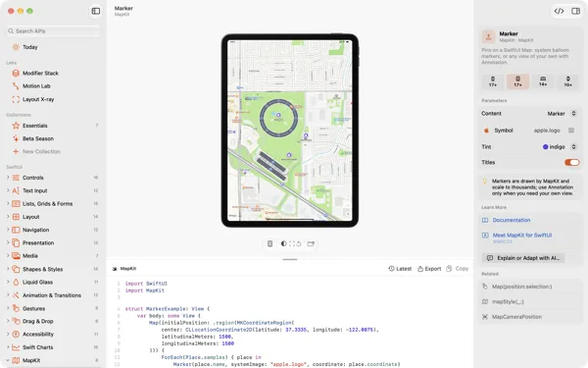This screenshot has height=368, width=588.
Task: Expand the Presentation category
Action: click(8, 242)
